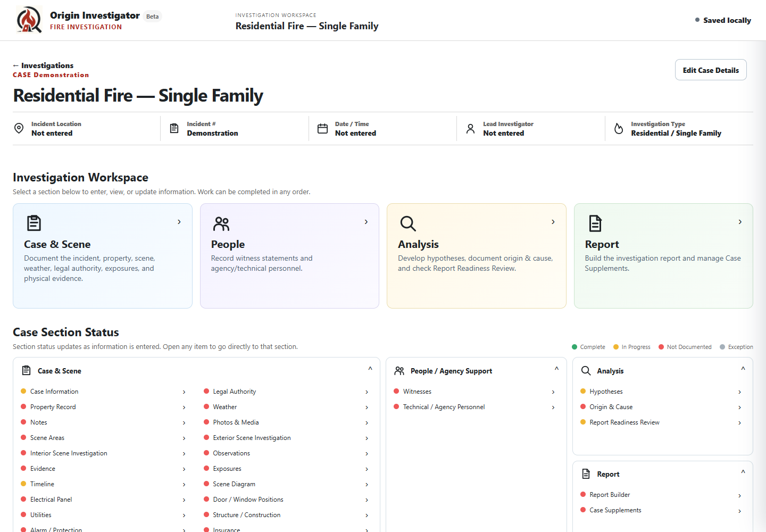This screenshot has height=532, width=766.
Task: Click the Incident Location pin icon
Action: (x=19, y=128)
